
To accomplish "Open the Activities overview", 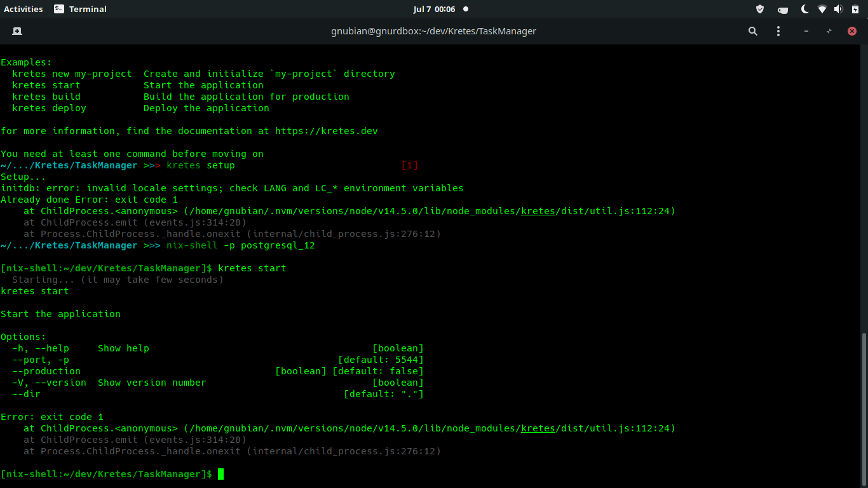I will pos(22,9).
